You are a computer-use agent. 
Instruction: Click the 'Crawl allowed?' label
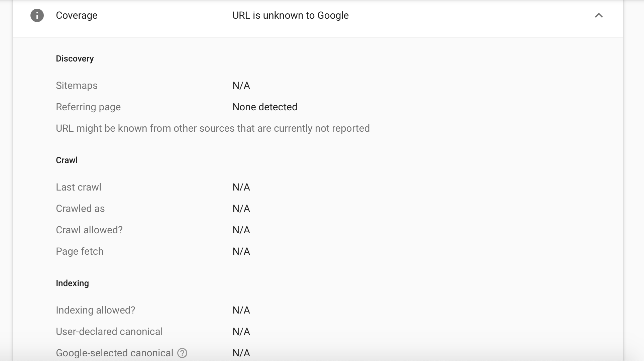89,230
